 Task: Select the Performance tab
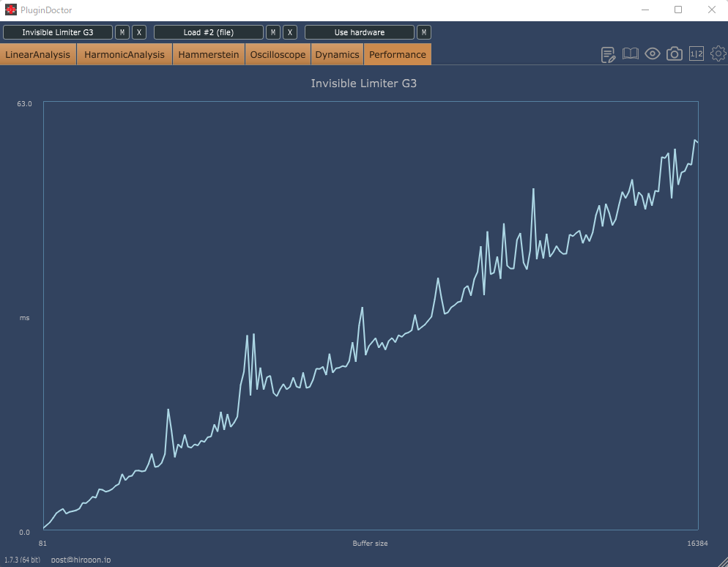pos(398,54)
